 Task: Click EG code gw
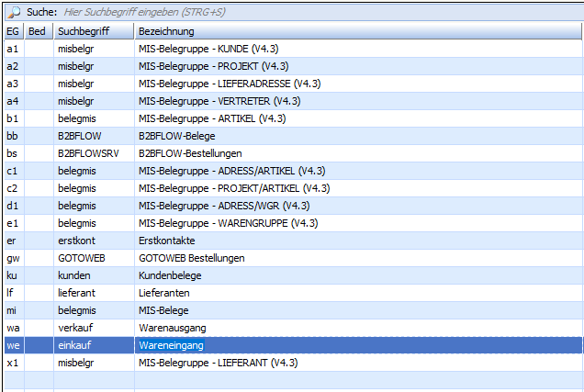pos(13,258)
